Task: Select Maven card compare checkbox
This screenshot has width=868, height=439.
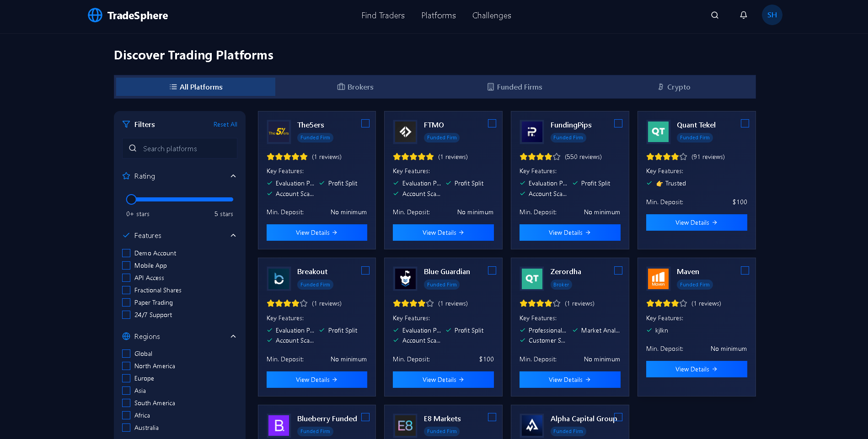Action: coord(745,270)
